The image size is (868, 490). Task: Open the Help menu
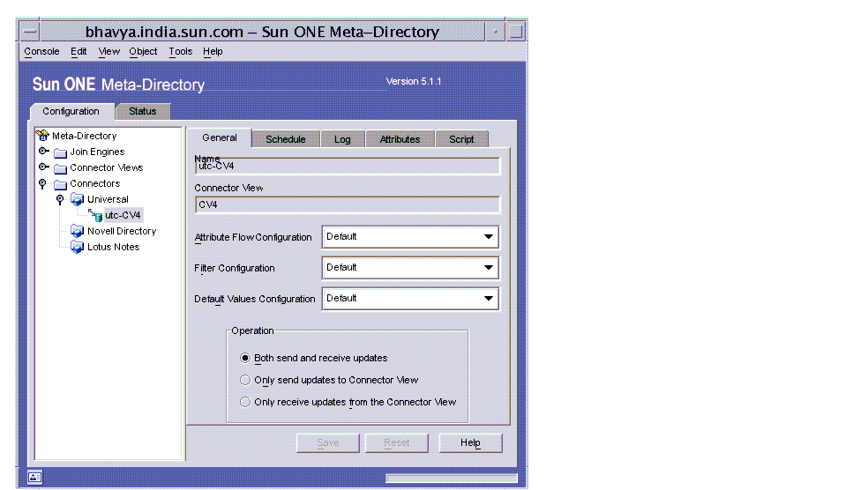click(213, 51)
